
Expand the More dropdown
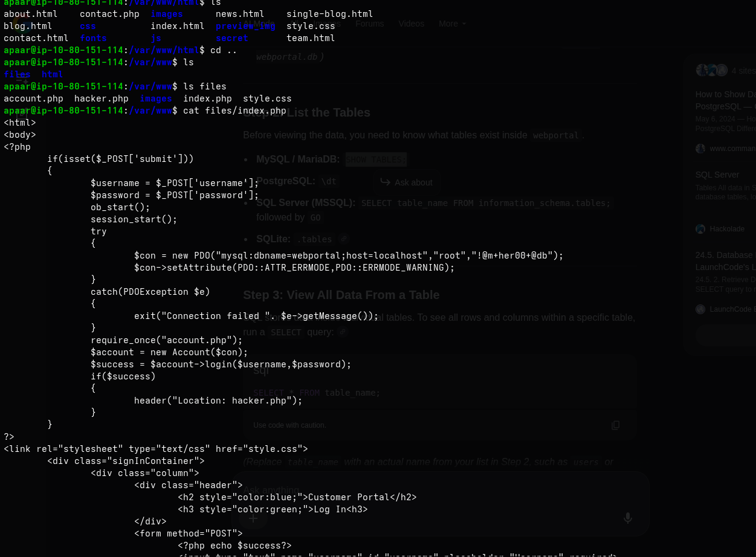(x=452, y=24)
